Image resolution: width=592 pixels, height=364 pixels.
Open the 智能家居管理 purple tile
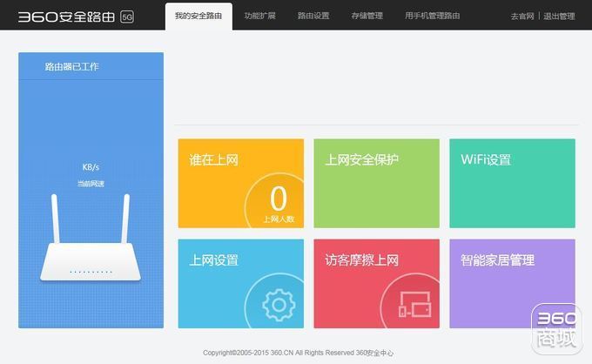(x=512, y=284)
